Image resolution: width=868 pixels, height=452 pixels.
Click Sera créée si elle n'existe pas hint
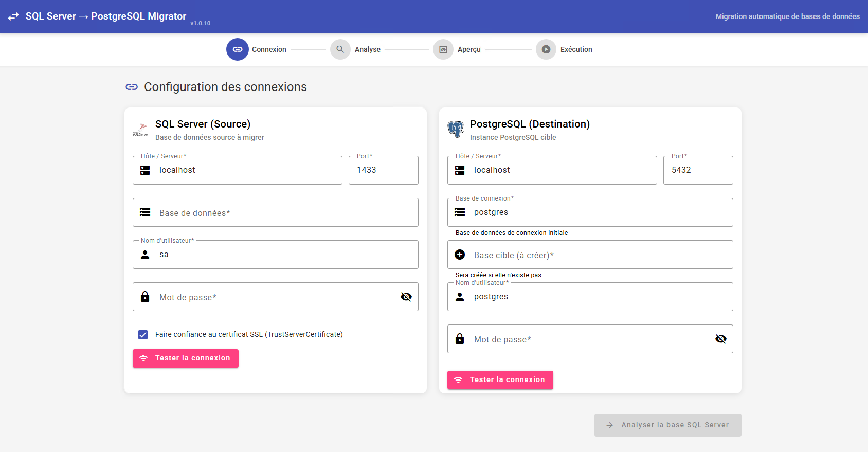(498, 275)
